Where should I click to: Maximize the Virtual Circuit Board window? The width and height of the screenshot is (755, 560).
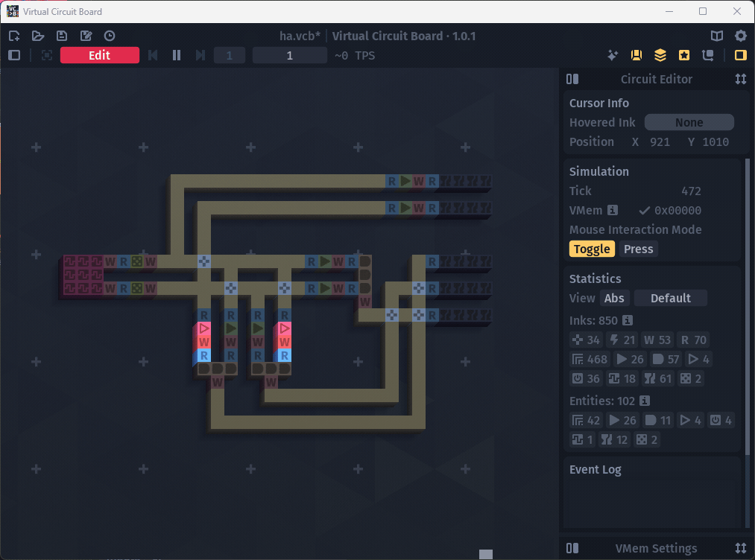[x=703, y=12]
